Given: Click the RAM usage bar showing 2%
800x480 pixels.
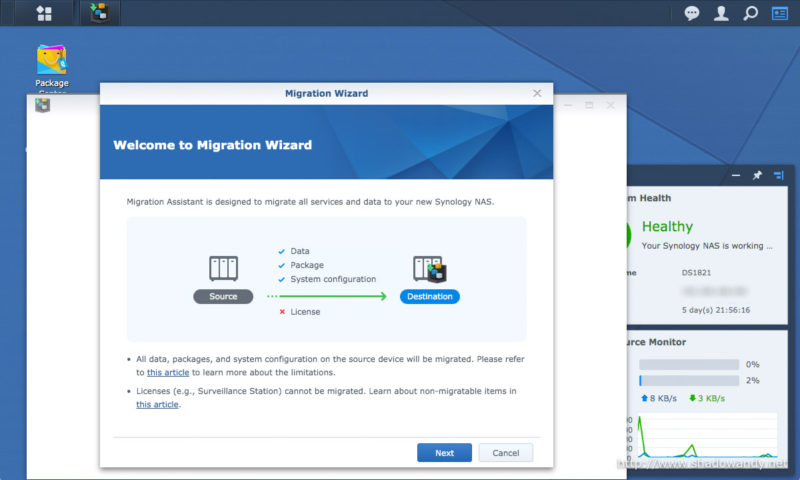Looking at the screenshot, I should point(689,381).
